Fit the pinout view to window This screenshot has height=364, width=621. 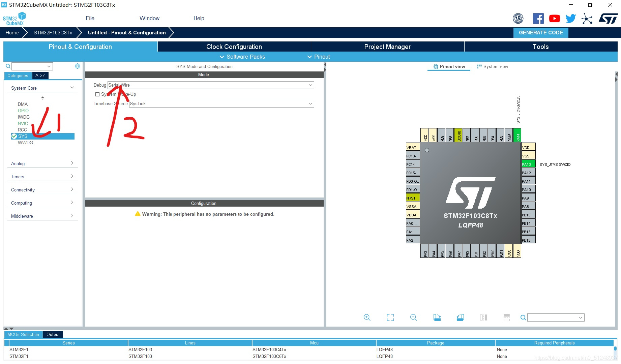[390, 317]
